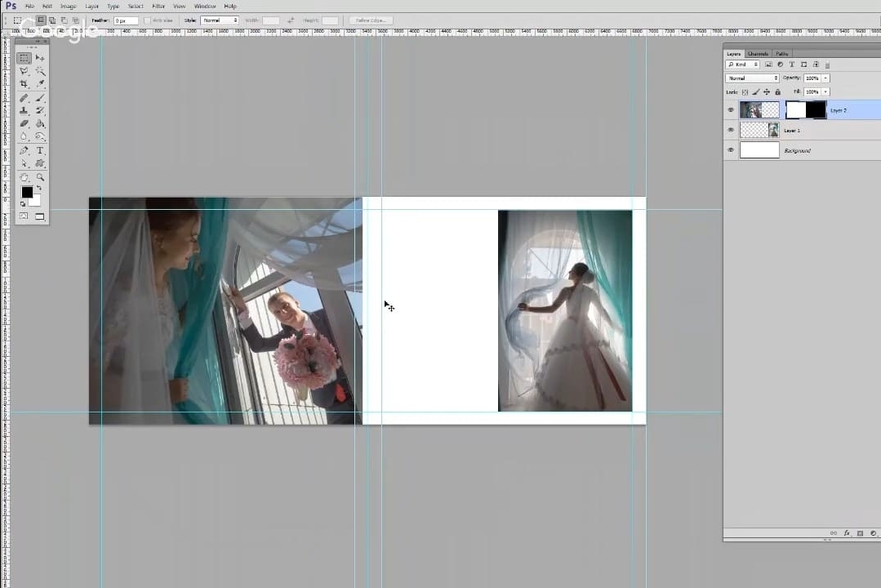Switch to the Channels tab
The width and height of the screenshot is (881, 588).
758,54
